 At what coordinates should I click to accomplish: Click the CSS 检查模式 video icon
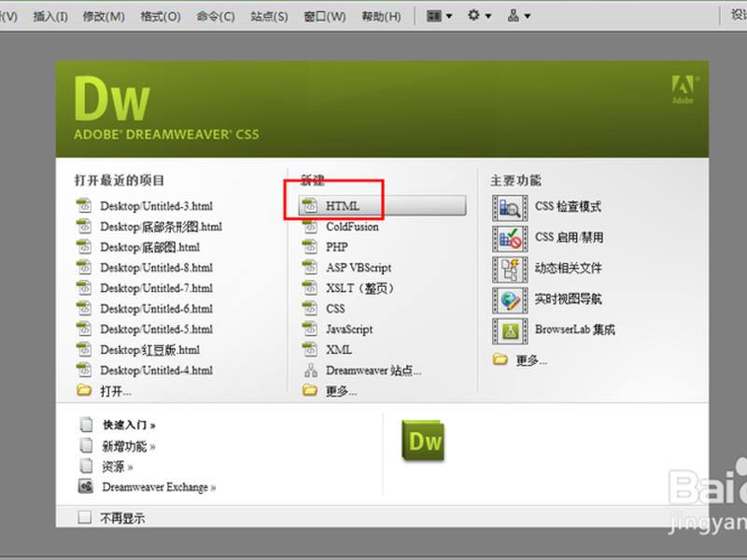click(510, 208)
